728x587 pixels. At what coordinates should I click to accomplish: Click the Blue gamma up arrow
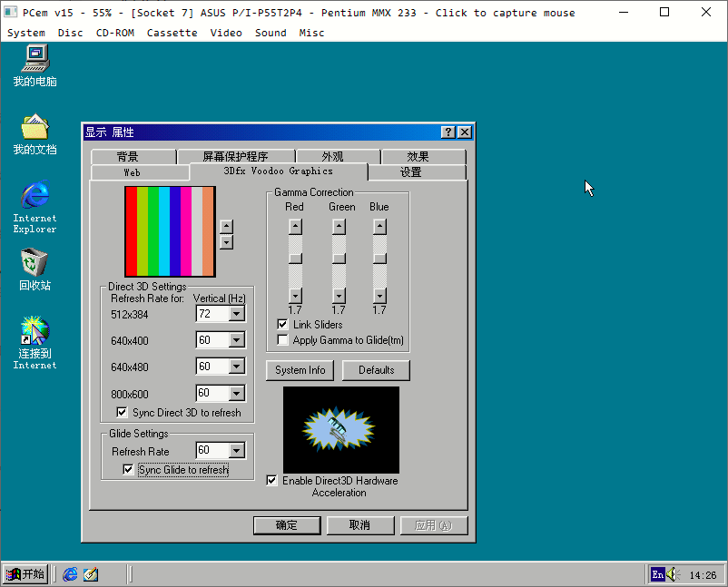(x=379, y=227)
